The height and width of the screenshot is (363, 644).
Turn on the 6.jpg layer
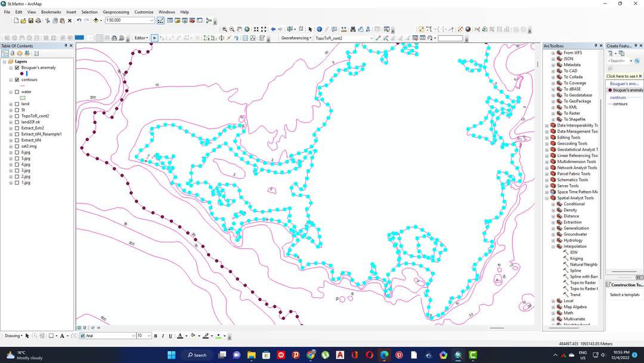[17, 152]
